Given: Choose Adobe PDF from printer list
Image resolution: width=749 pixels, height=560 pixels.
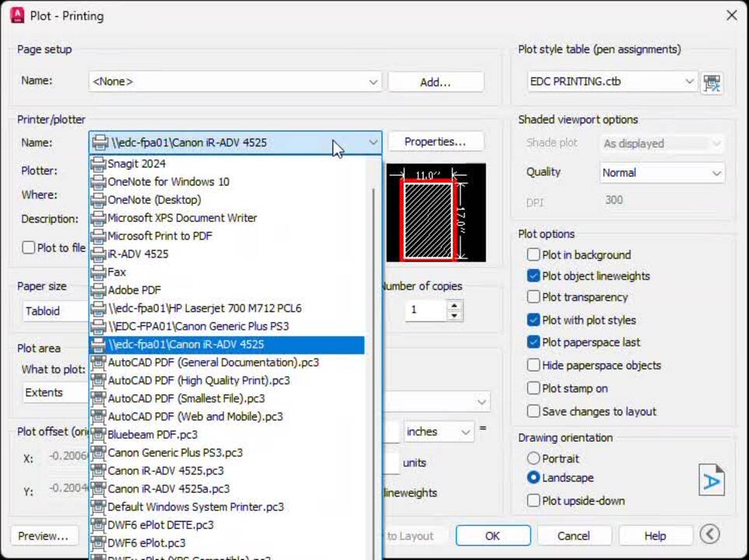Looking at the screenshot, I should pyautogui.click(x=134, y=290).
